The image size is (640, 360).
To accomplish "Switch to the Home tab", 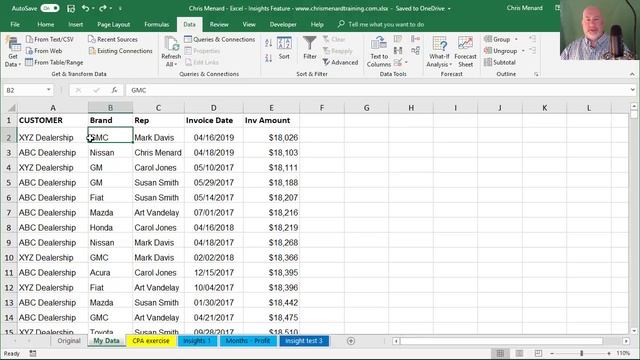I will tap(46, 24).
